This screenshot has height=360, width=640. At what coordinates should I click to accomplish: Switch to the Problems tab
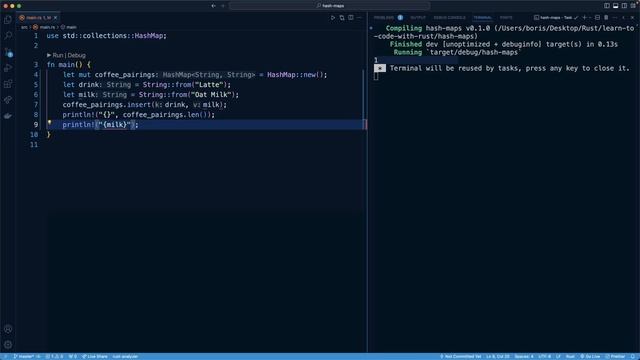click(x=388, y=18)
